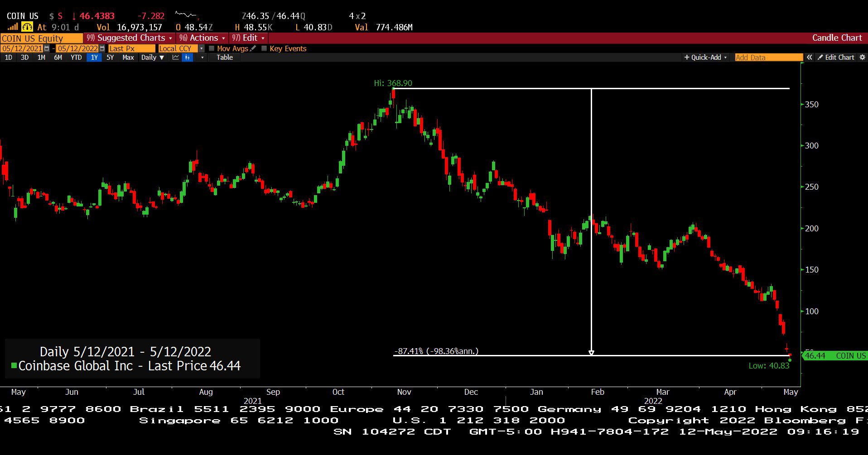Click the COIN US Equity security field
This screenshot has height=455, width=868.
click(x=42, y=38)
